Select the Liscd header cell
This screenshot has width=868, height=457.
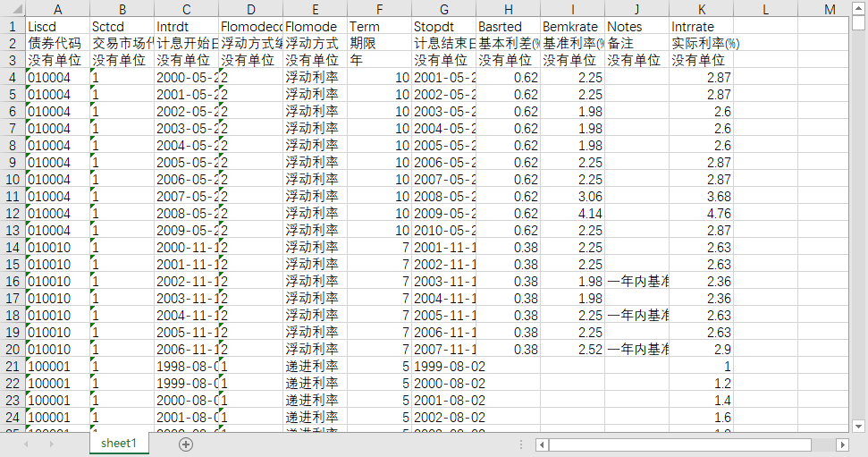click(57, 27)
